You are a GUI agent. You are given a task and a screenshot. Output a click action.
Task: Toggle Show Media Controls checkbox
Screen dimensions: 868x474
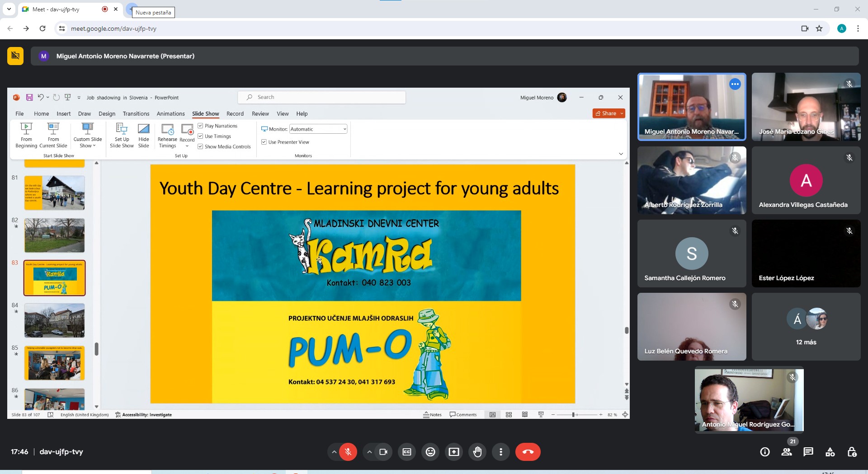click(200, 147)
